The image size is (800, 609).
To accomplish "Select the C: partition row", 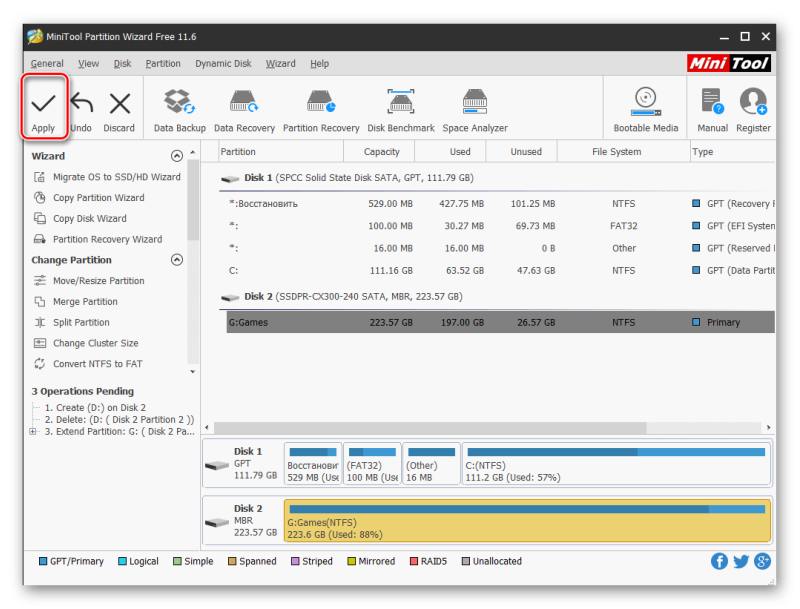I will point(501,271).
